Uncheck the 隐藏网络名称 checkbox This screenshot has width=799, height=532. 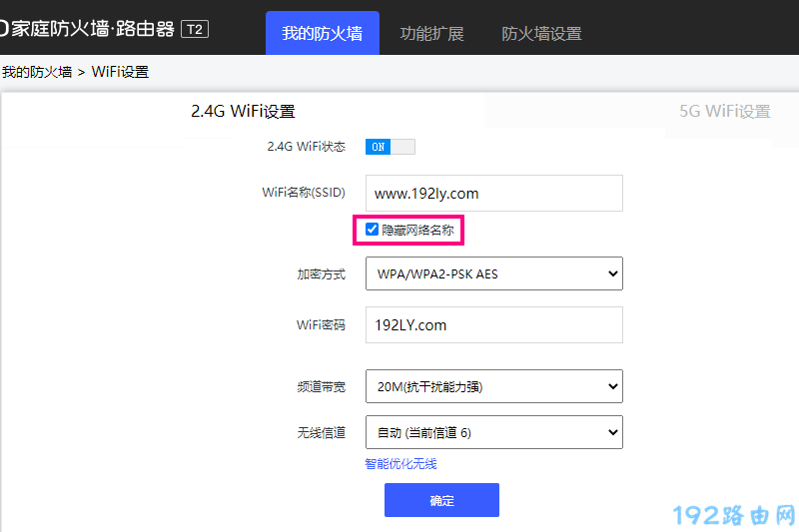[x=373, y=230]
